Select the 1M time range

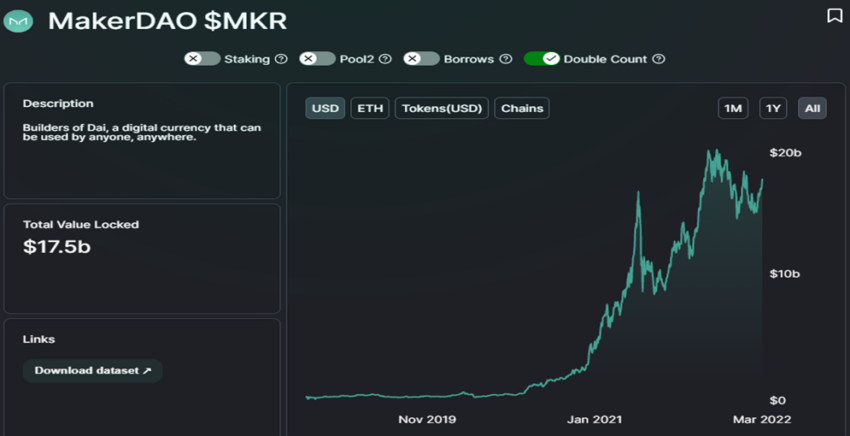click(x=733, y=108)
